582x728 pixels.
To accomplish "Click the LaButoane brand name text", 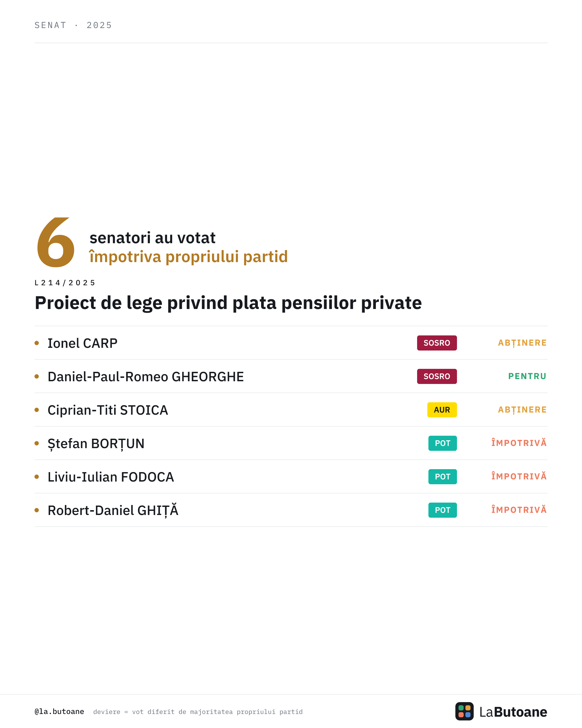I will click(x=513, y=712).
